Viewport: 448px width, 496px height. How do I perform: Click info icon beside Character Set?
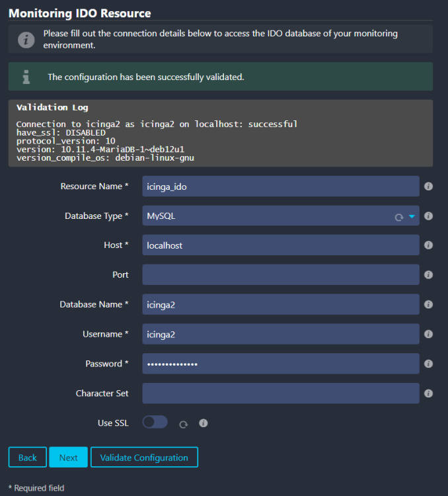pos(428,393)
